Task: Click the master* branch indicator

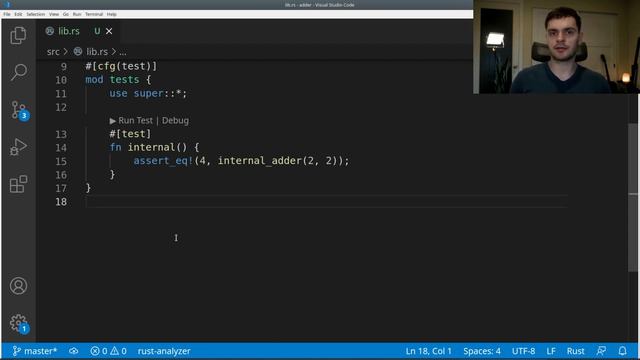Action: point(35,351)
